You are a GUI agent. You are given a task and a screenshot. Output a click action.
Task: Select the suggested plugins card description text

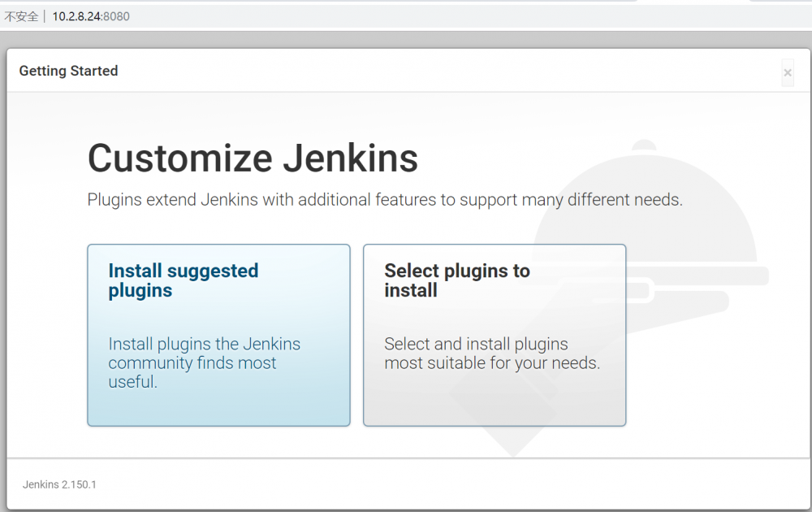point(205,362)
